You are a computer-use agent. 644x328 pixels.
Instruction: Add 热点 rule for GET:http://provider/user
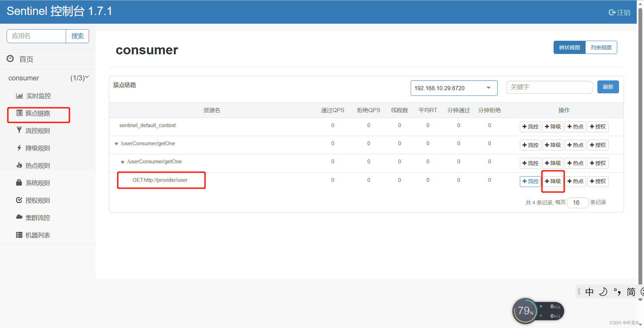tap(575, 181)
